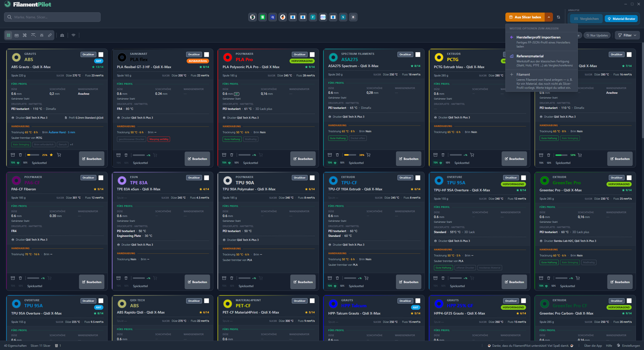Open the Material-Berater
This screenshot has height=350, width=644.
pos(621,19)
